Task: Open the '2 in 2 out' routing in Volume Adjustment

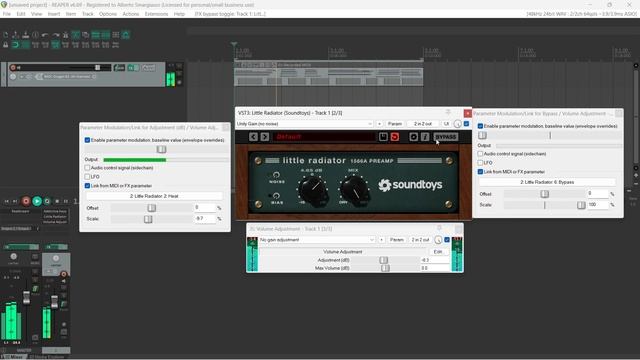Action: pos(420,240)
